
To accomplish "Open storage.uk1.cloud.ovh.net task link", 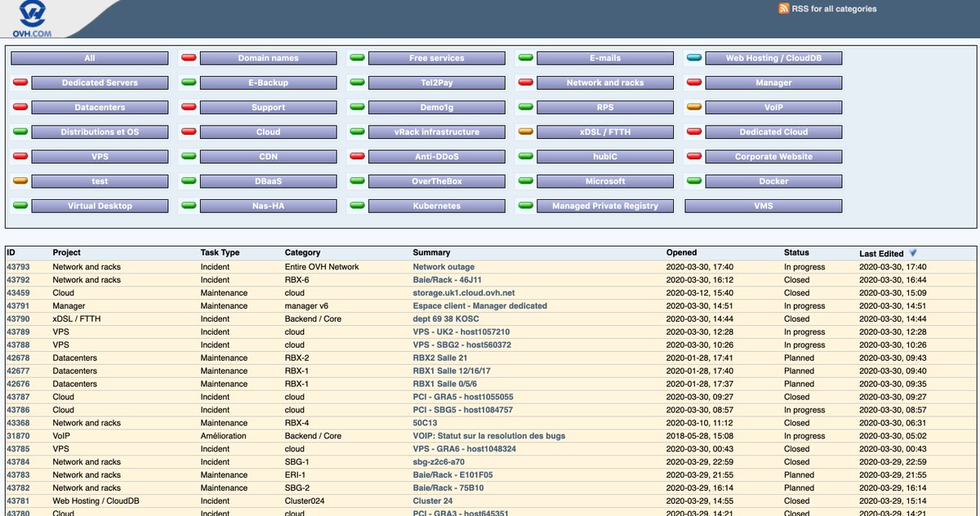I will tap(464, 292).
